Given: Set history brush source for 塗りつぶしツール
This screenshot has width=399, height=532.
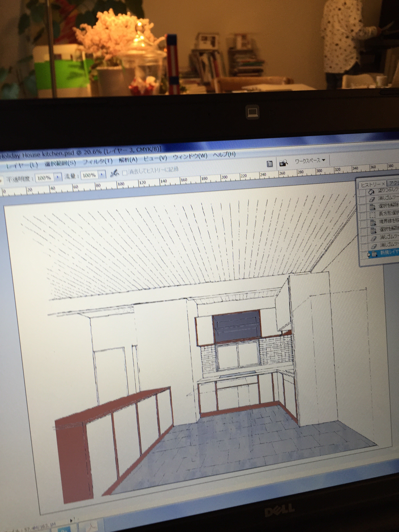Looking at the screenshot, I should click(362, 192).
